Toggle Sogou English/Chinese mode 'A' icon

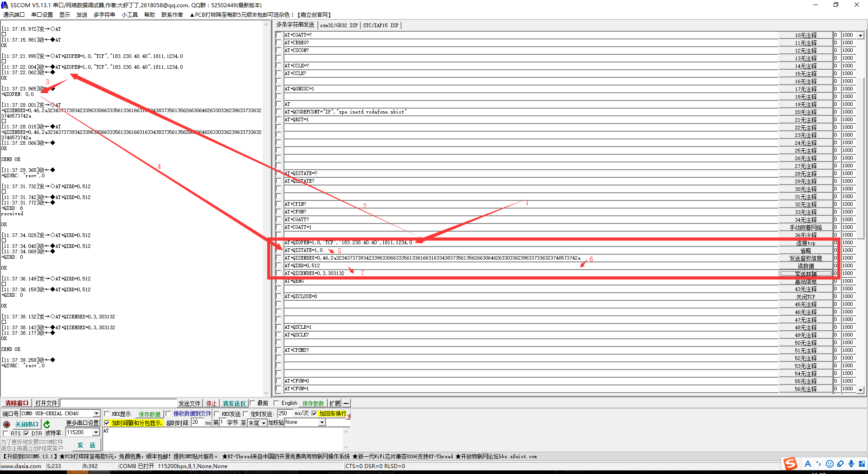(807, 464)
